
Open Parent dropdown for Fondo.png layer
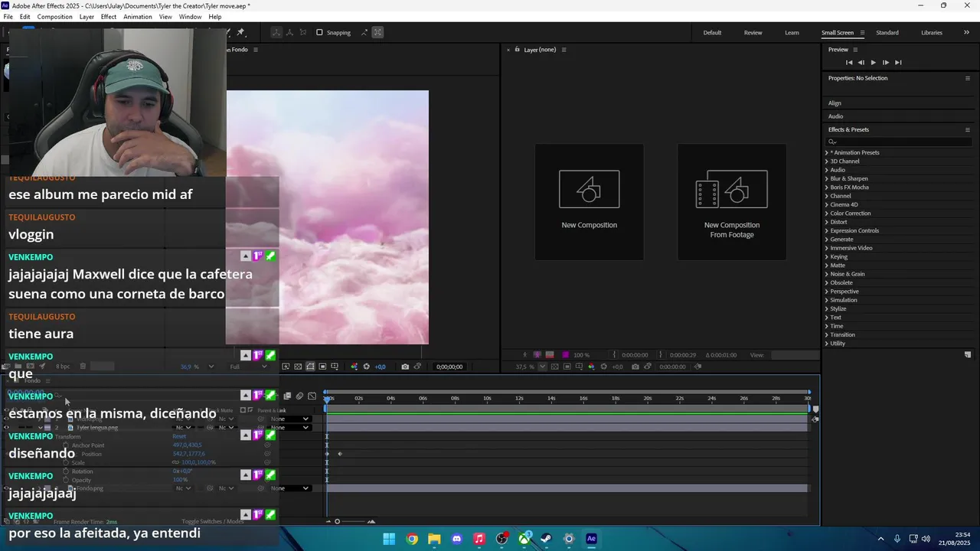[290, 488]
